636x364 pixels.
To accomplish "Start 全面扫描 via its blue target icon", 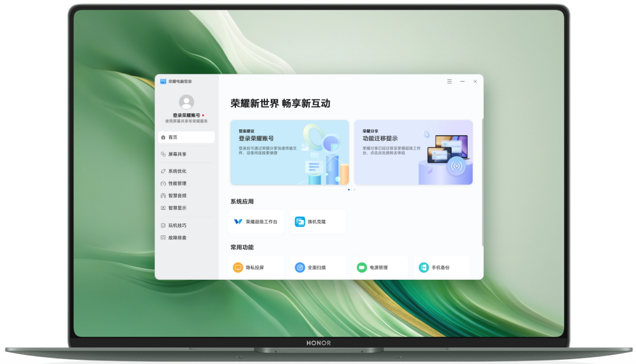I will 300,268.
